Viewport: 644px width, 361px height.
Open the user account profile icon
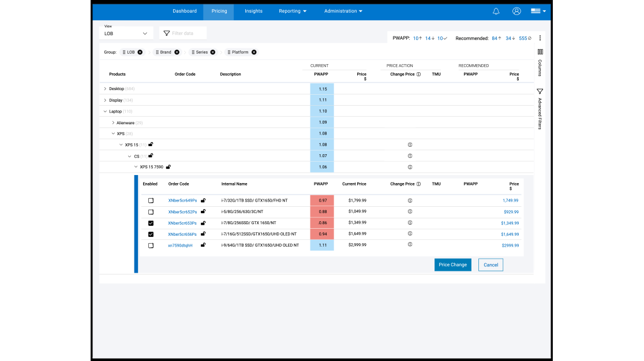point(516,11)
